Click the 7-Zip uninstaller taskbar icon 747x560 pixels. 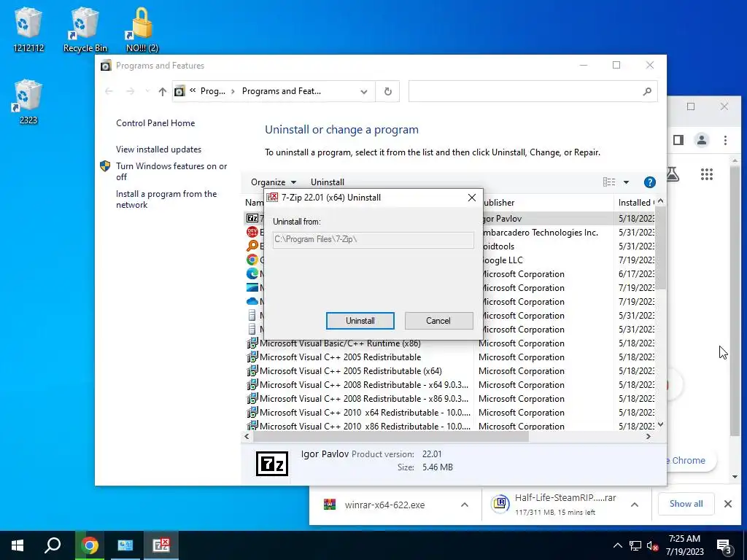pyautogui.click(x=160, y=545)
